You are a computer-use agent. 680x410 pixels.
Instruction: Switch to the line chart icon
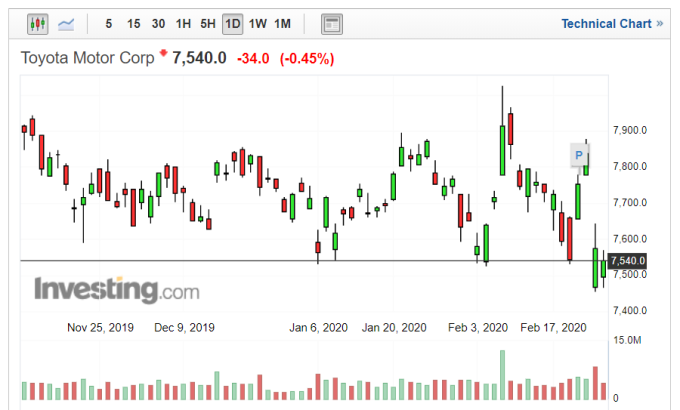pos(66,24)
